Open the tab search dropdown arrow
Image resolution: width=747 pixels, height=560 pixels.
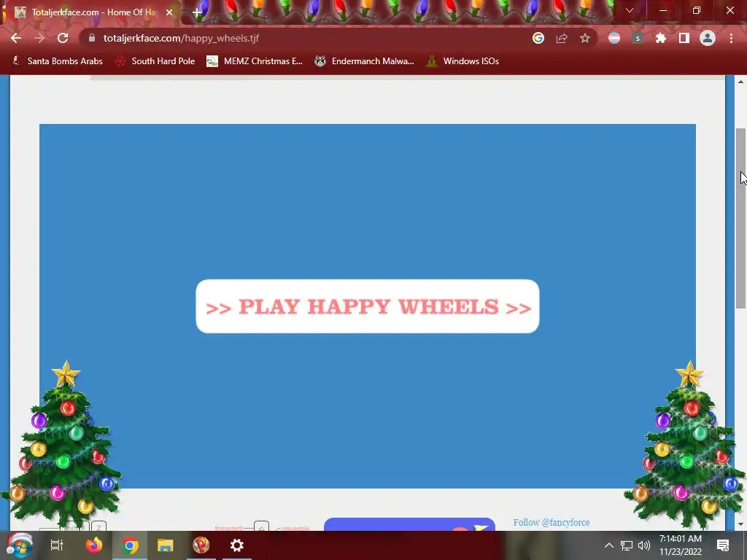pyautogui.click(x=630, y=10)
